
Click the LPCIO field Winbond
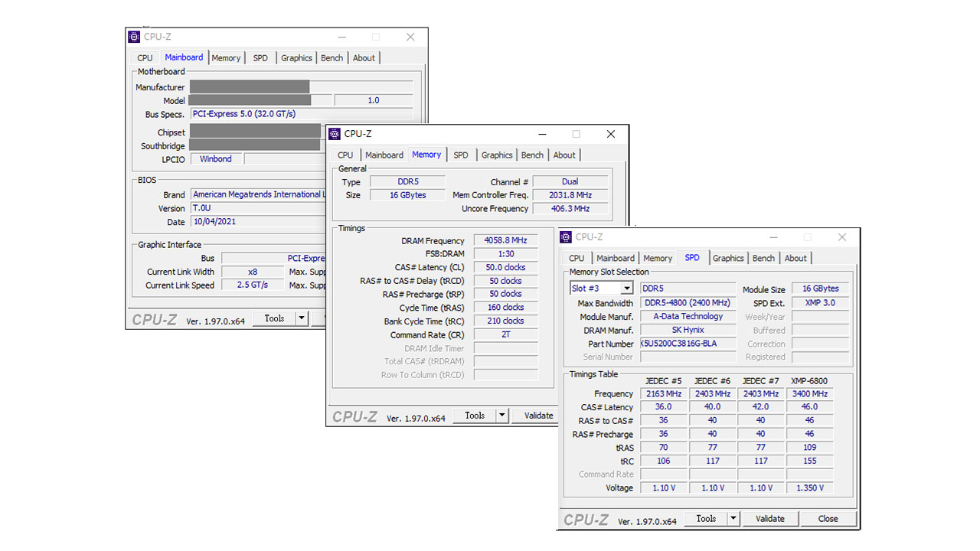tap(216, 159)
